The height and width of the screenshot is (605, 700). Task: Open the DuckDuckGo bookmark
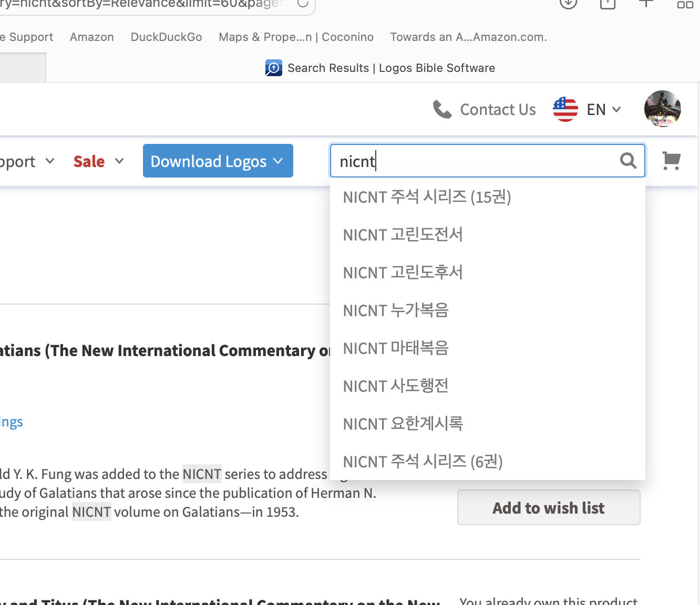[x=167, y=37]
